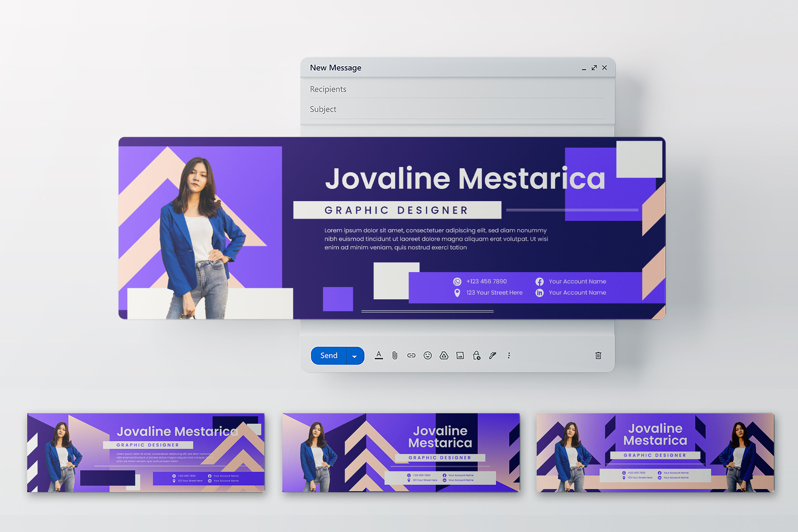Image resolution: width=798 pixels, height=532 pixels.
Task: Open the send options dropdown arrow
Action: click(355, 356)
